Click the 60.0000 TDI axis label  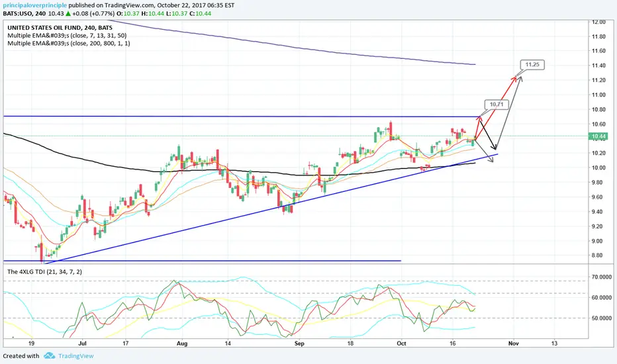[602, 298]
